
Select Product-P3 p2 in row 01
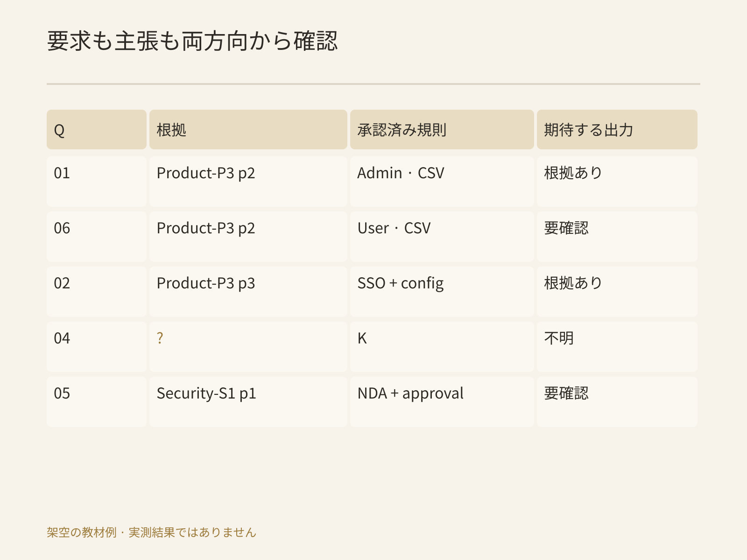pyautogui.click(x=248, y=182)
